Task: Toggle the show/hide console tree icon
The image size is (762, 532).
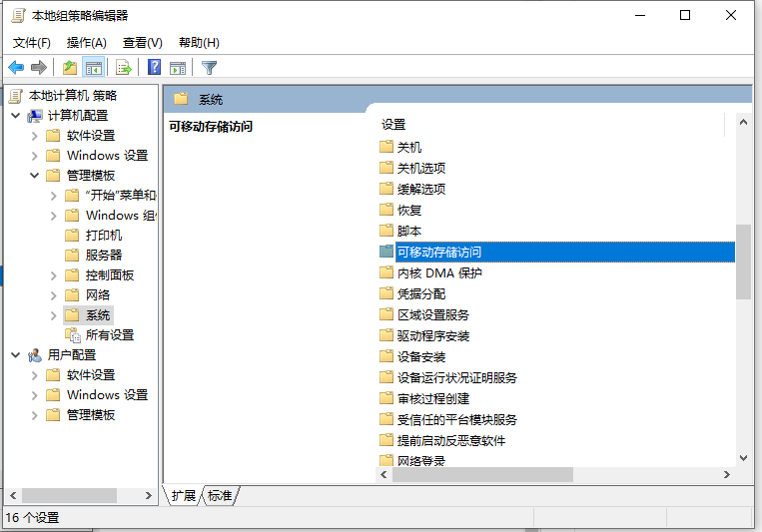Action: (x=93, y=67)
